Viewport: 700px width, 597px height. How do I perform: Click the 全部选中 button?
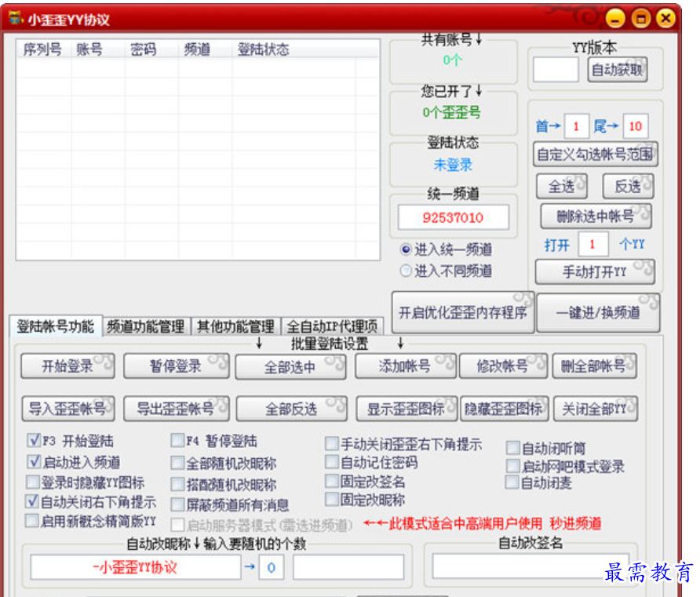tap(290, 367)
